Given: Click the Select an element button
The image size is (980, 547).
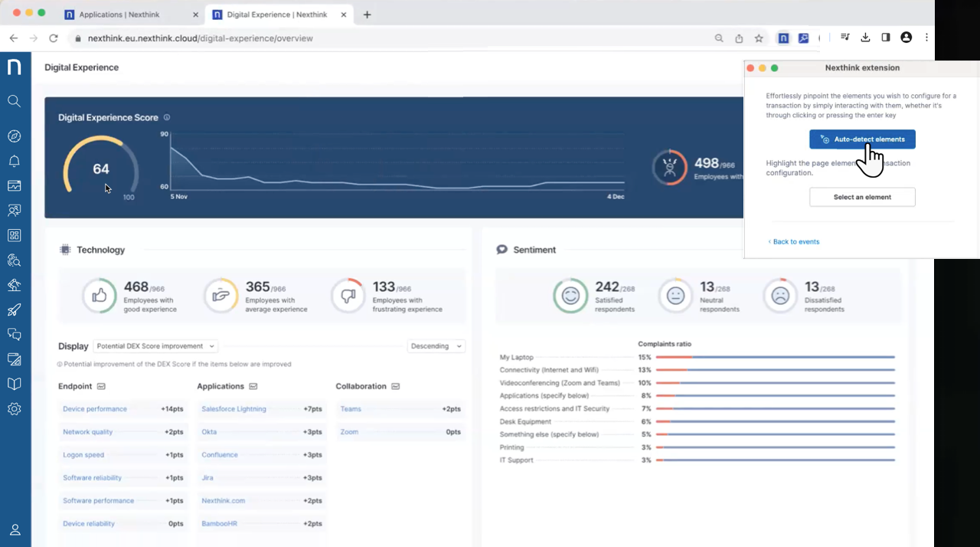Looking at the screenshot, I should (862, 197).
